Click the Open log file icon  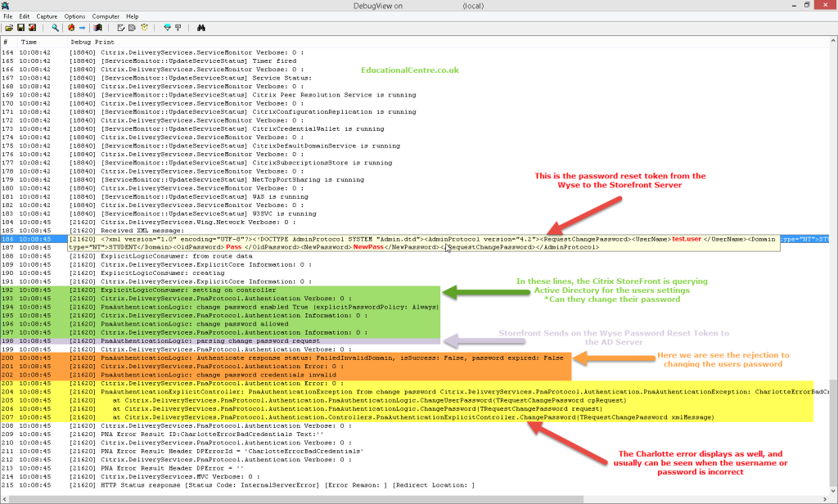click(x=9, y=28)
